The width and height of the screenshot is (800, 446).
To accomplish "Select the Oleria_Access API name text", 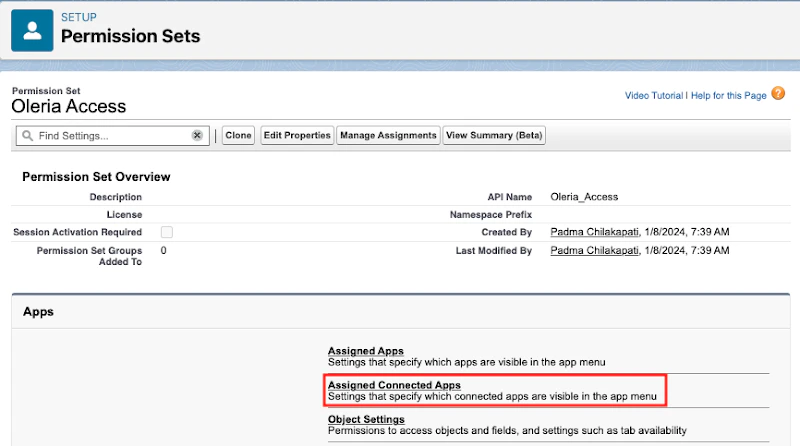I will 584,197.
